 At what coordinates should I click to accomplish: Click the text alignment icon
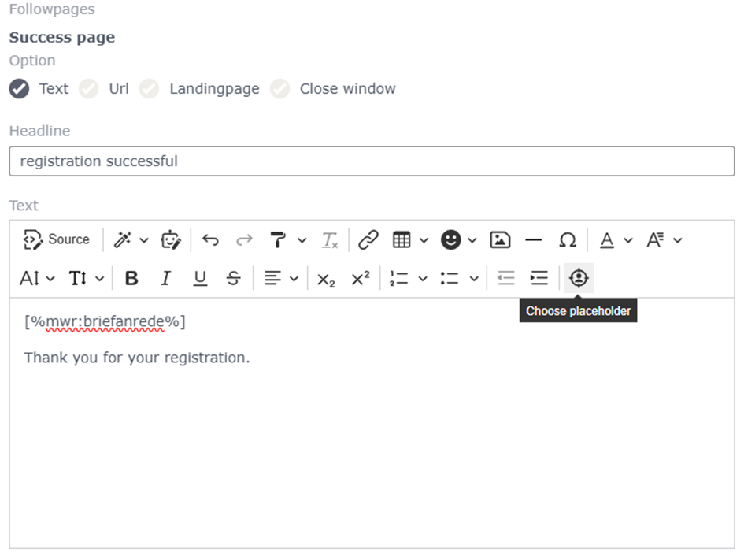pos(272,278)
